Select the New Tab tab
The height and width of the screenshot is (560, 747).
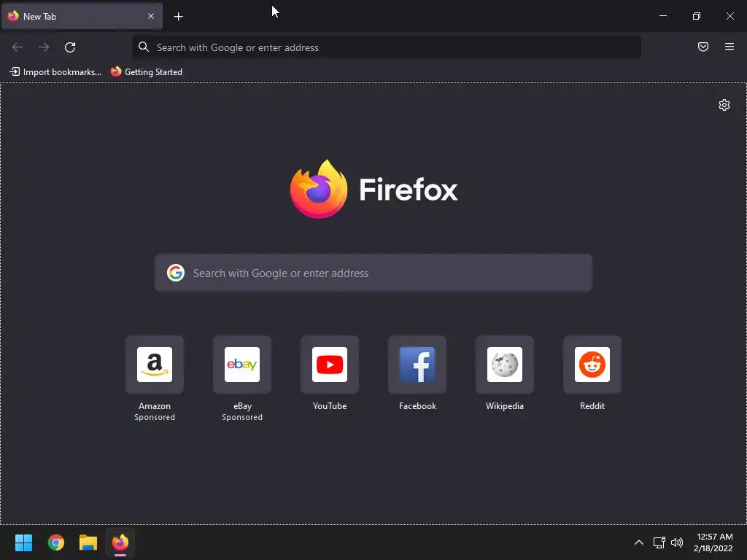point(82,16)
